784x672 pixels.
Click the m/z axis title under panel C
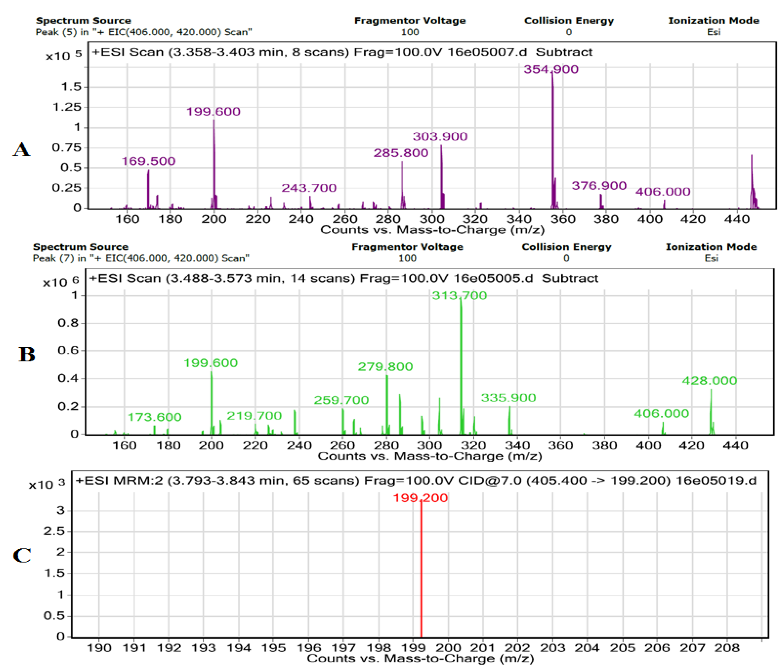pos(420,659)
